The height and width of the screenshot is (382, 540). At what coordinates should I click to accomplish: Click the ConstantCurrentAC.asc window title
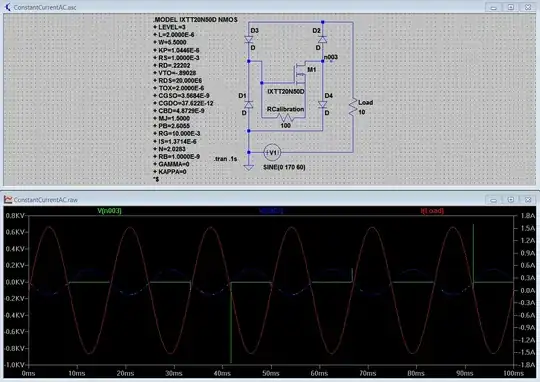pos(45,7)
